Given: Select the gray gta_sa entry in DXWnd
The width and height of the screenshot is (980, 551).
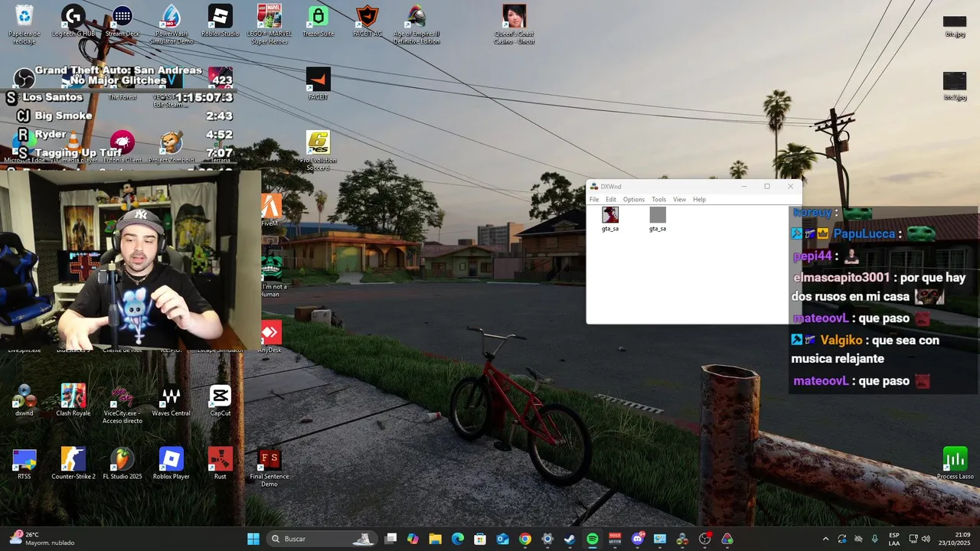Looking at the screenshot, I should (658, 219).
